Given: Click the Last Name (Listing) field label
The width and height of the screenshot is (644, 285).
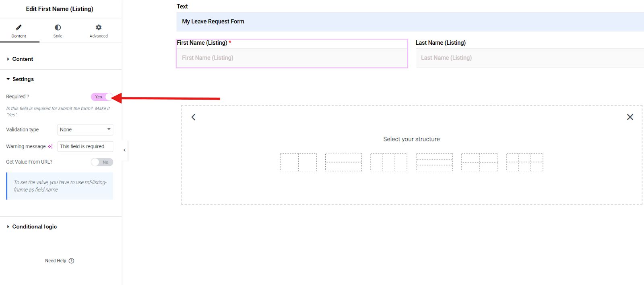Looking at the screenshot, I should coord(441,43).
